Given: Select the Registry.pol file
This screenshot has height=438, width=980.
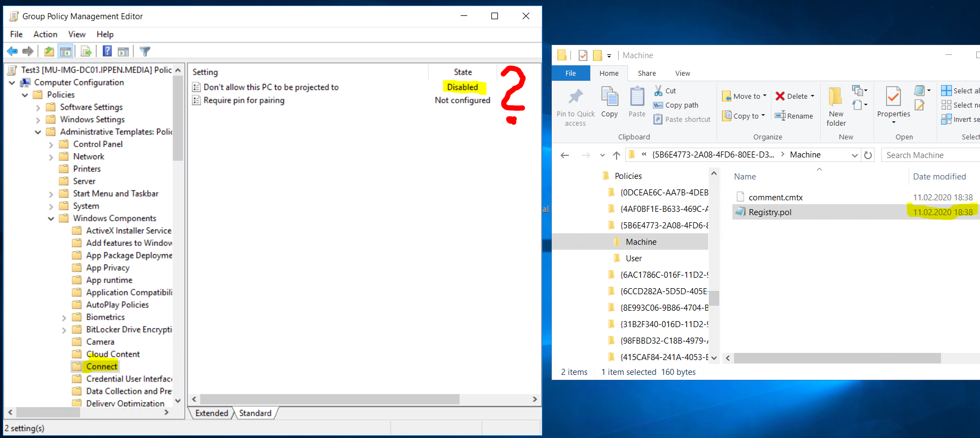Looking at the screenshot, I should point(770,212).
